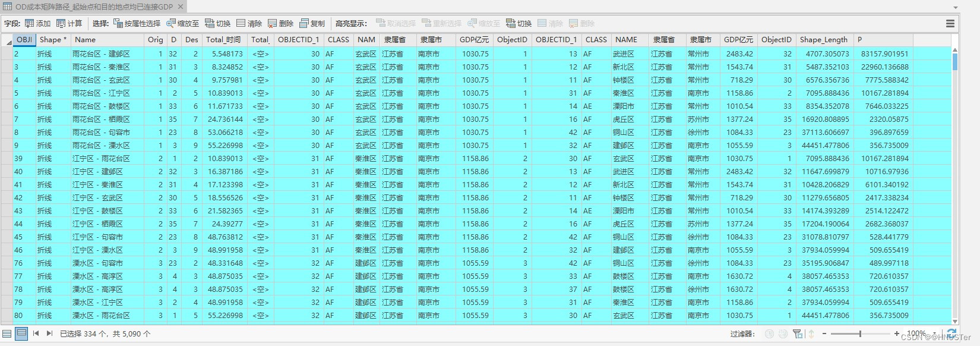Click the 重新选择 highlight button

(442, 24)
